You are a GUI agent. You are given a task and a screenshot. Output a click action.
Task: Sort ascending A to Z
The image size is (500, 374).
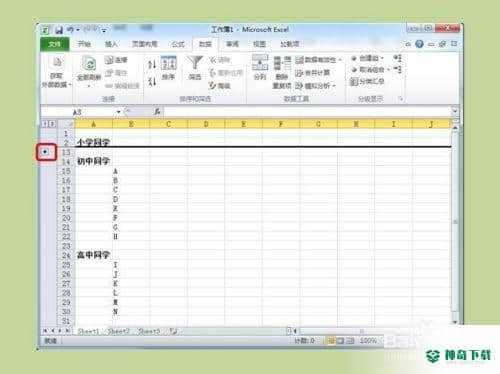pyautogui.click(x=152, y=64)
